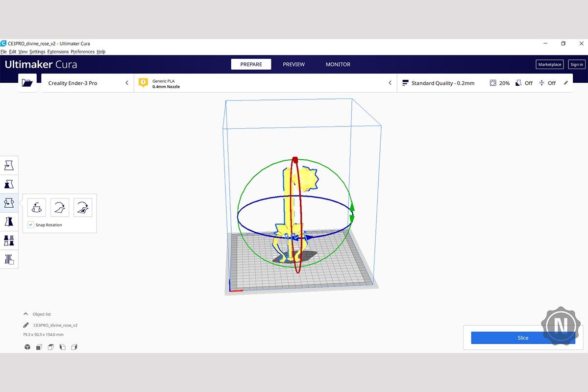This screenshot has height=392, width=588.
Task: Grab the red rotation ring handle
Action: click(x=295, y=160)
